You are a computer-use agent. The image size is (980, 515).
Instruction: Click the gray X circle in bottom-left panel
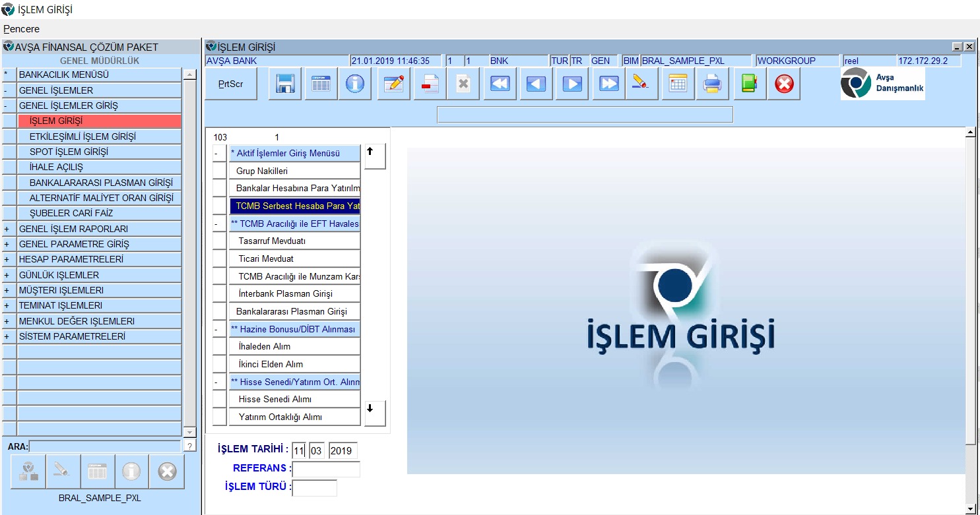[x=167, y=471]
